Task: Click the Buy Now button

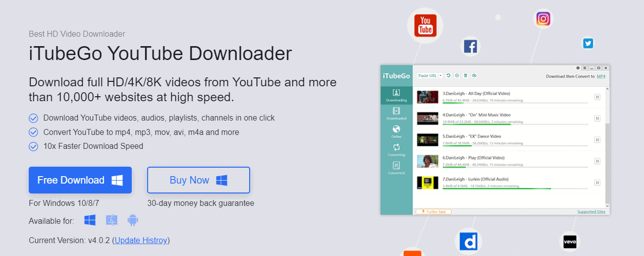Action: [x=199, y=180]
